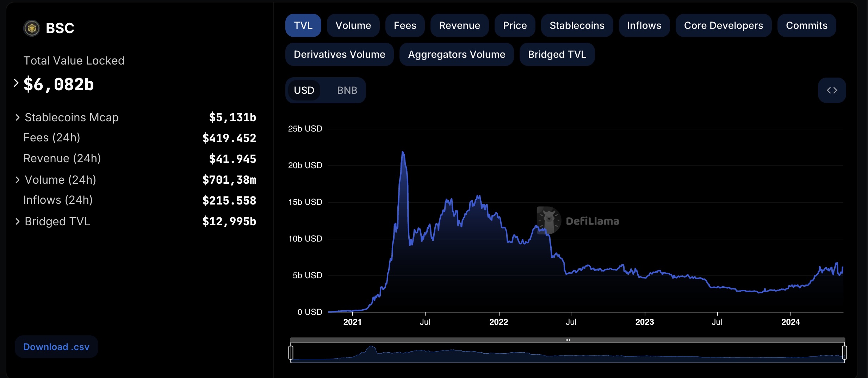This screenshot has width=868, height=378.
Task: Expand the Stablecoins Mcap row
Action: coord(17,117)
